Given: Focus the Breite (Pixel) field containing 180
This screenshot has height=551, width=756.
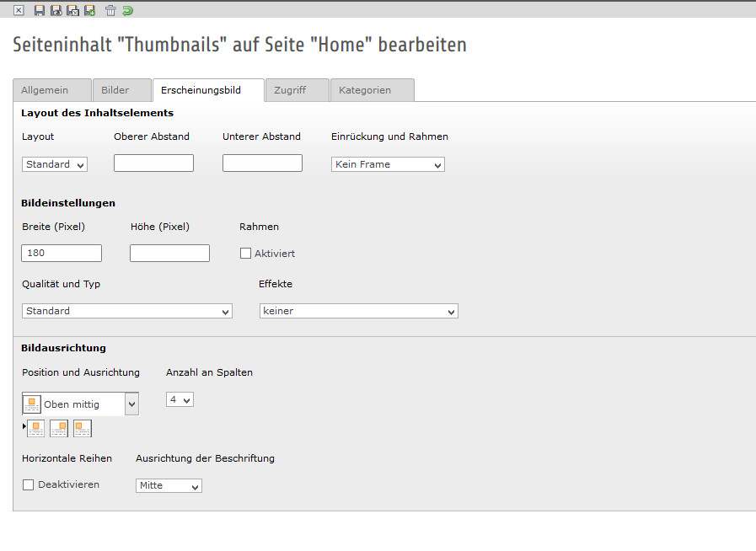Looking at the screenshot, I should click(x=62, y=253).
